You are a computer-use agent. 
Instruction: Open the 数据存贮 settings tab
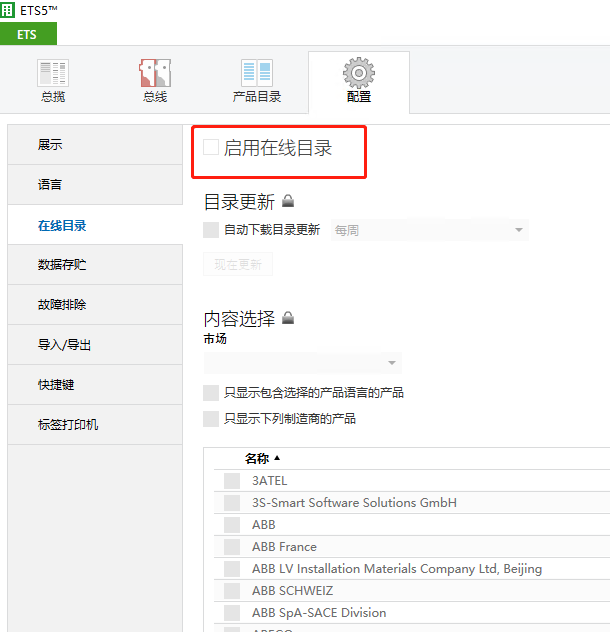(62, 265)
